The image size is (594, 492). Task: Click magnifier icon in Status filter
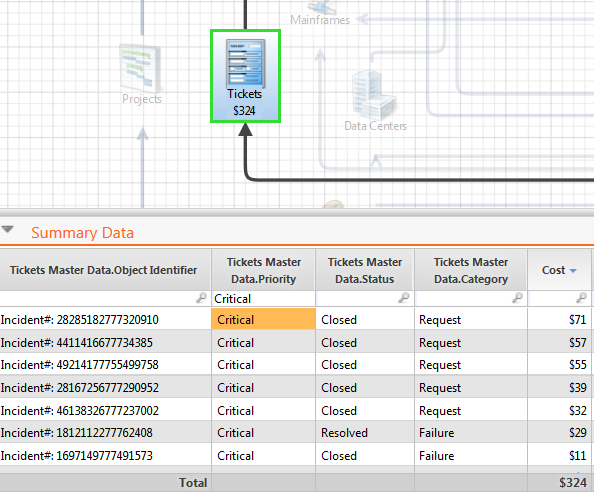[x=404, y=298]
